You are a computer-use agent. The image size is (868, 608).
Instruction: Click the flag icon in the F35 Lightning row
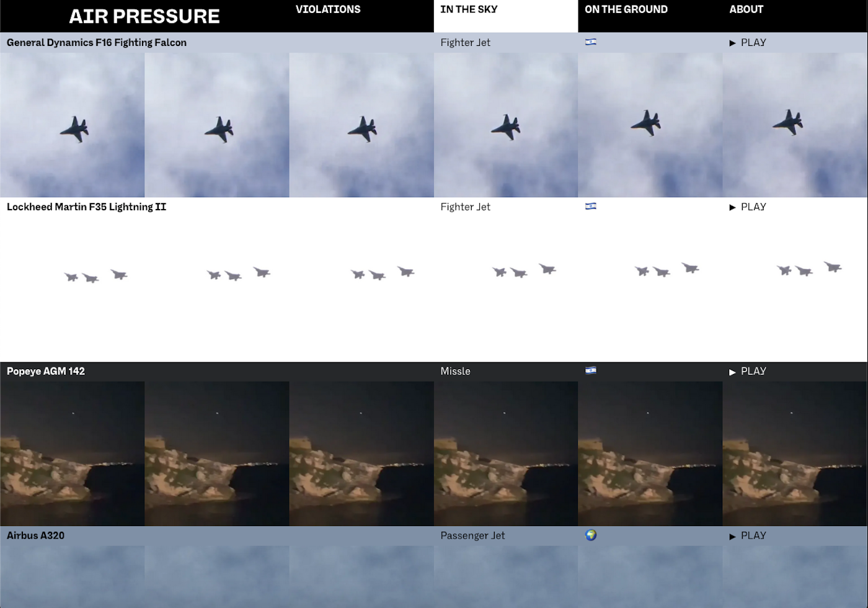pos(591,207)
